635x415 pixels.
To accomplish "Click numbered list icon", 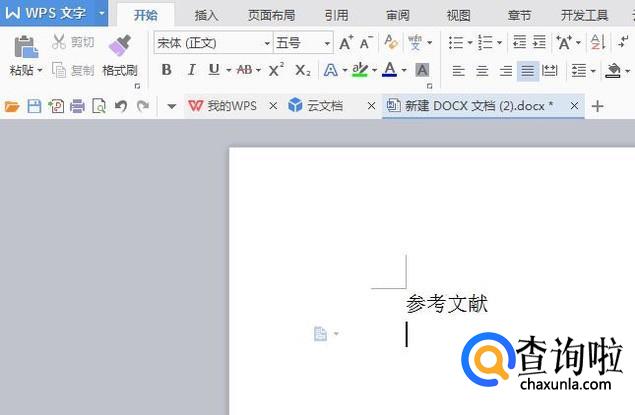I will click(x=485, y=42).
